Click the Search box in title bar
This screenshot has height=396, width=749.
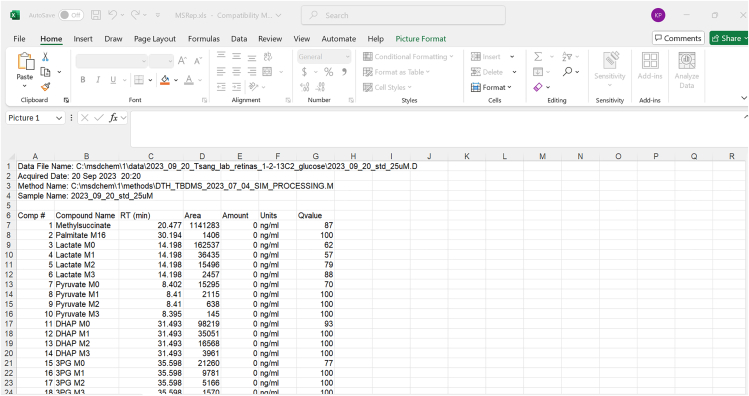click(x=403, y=15)
